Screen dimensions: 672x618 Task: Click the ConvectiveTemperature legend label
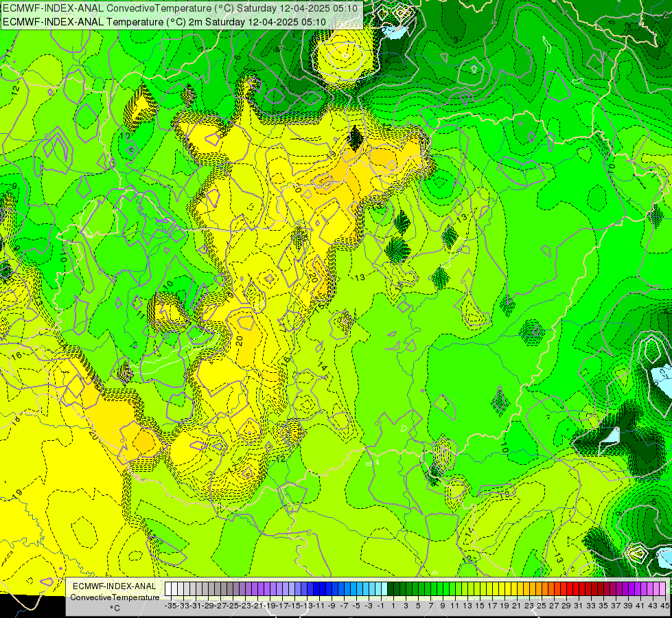(x=115, y=597)
